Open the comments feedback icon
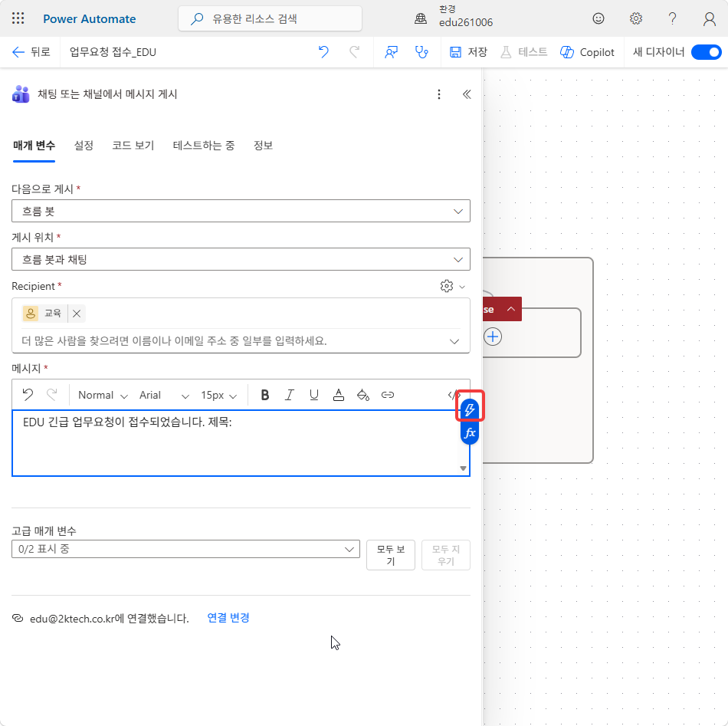Screen dimensions: 728x726 coord(391,52)
